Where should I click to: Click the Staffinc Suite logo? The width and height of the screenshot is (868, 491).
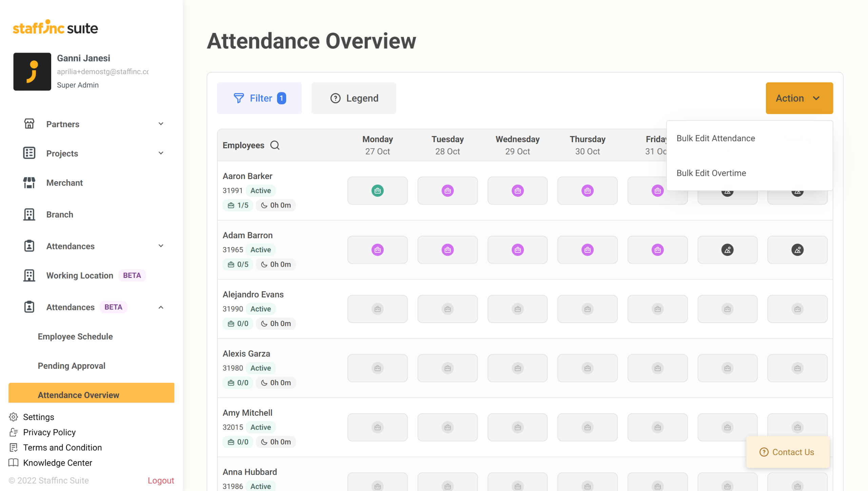point(55,27)
